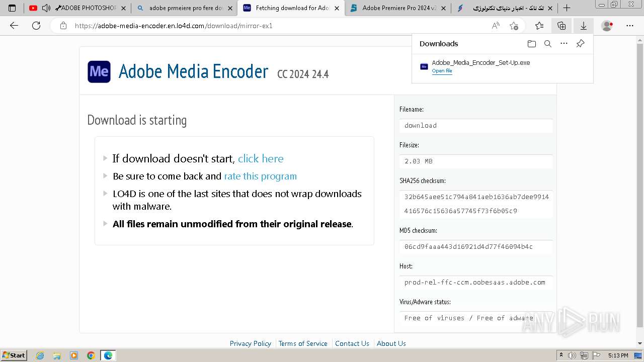Open the Favorites list icon
644x362 pixels.
point(539,26)
